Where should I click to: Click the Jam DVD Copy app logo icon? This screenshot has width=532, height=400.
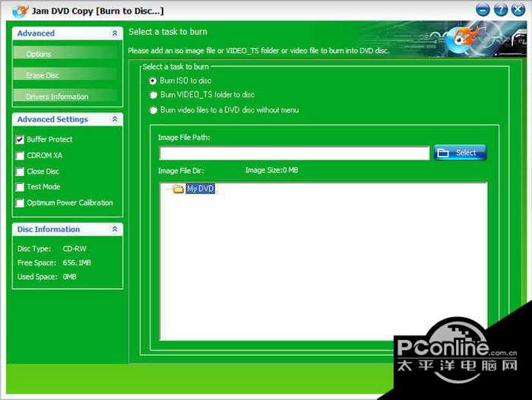coord(21,11)
